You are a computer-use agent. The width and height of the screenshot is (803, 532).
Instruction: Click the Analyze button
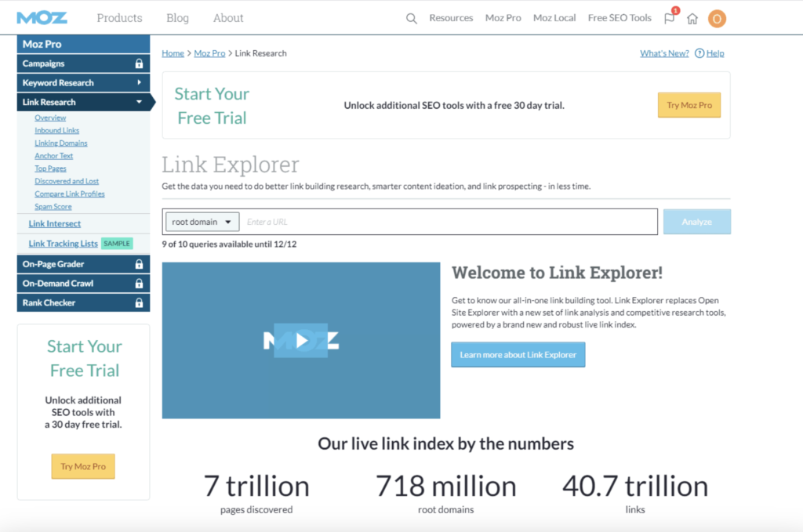pyautogui.click(x=697, y=222)
